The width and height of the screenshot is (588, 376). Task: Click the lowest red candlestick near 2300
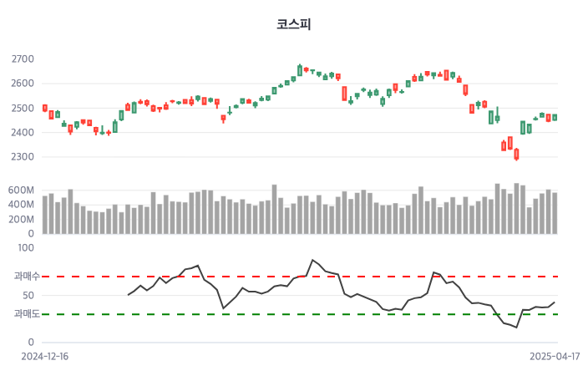click(517, 154)
